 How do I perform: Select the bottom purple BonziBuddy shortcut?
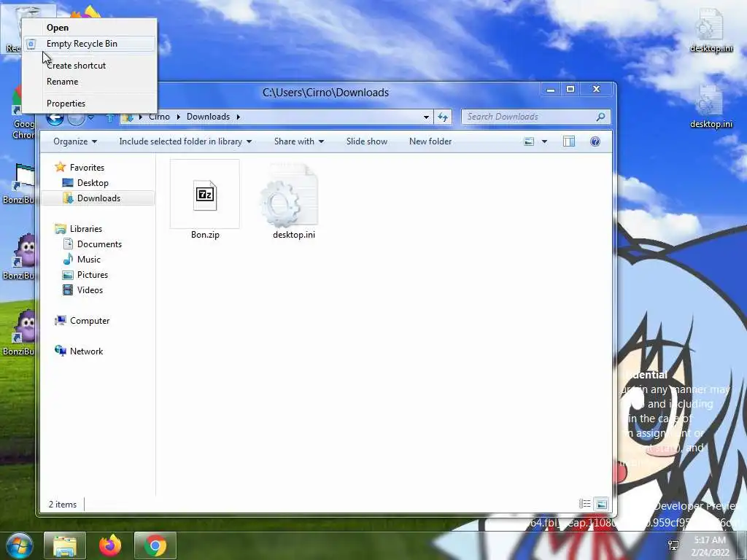pos(18,333)
